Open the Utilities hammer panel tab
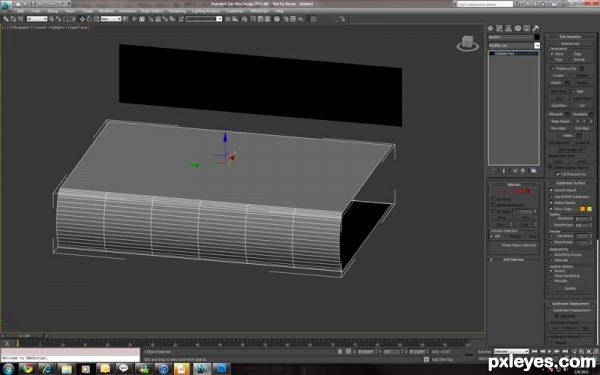 click(535, 28)
